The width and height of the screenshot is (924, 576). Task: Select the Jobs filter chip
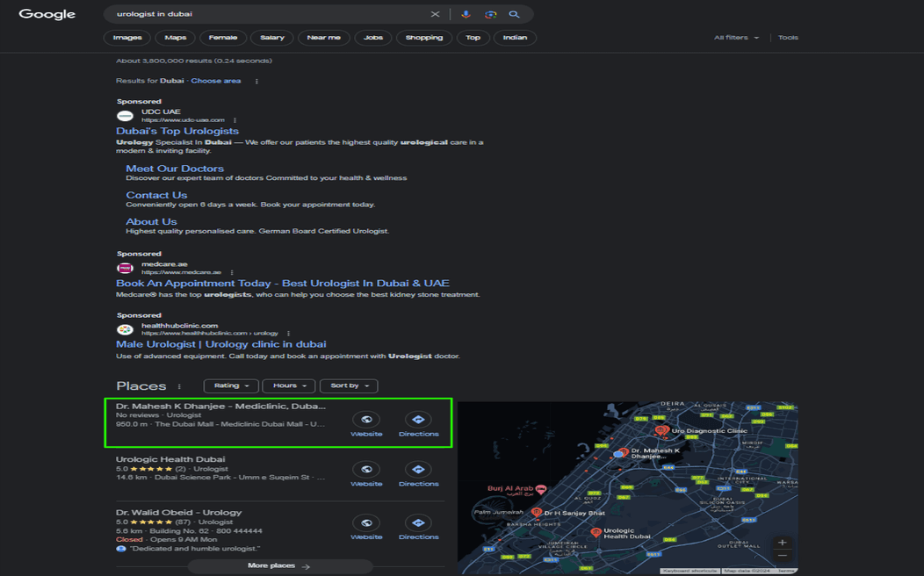(x=373, y=38)
